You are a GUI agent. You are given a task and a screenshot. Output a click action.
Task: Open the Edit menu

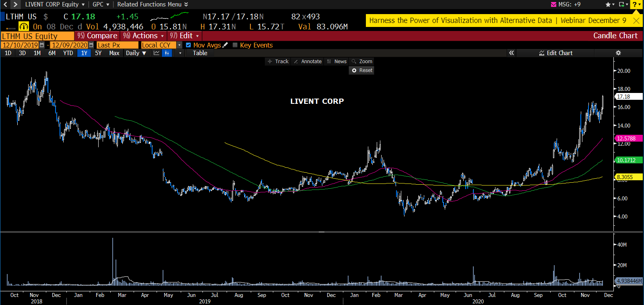pos(184,36)
